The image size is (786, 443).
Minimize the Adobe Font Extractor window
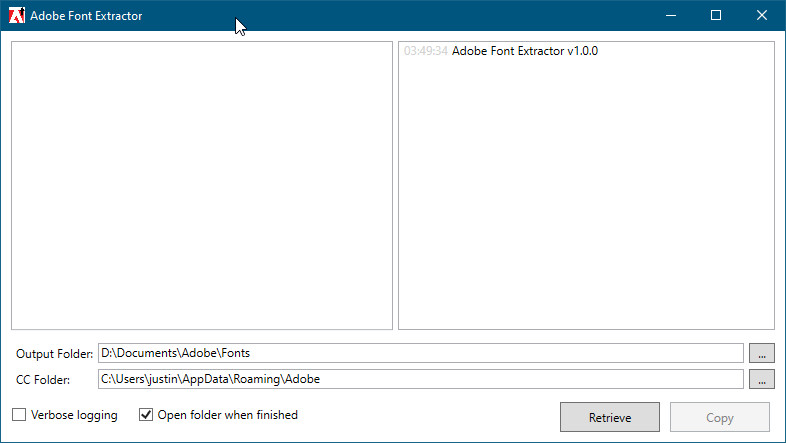[671, 16]
